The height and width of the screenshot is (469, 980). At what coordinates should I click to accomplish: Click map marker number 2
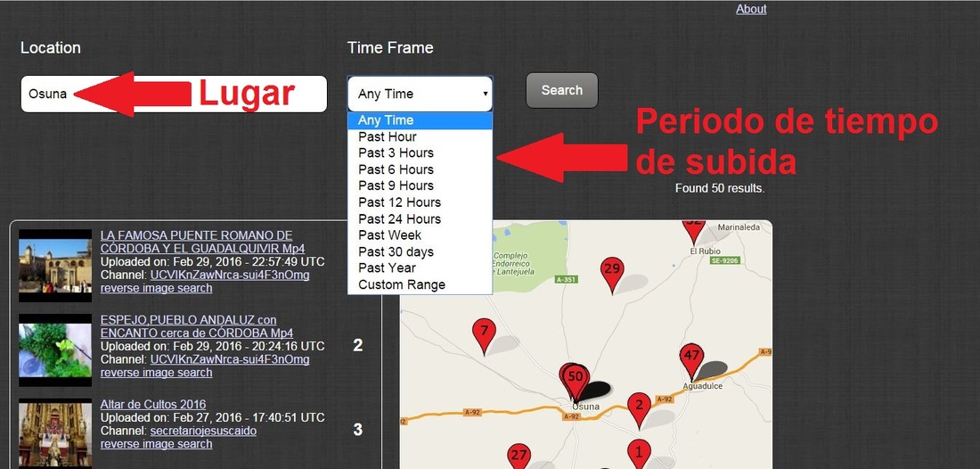tap(639, 408)
